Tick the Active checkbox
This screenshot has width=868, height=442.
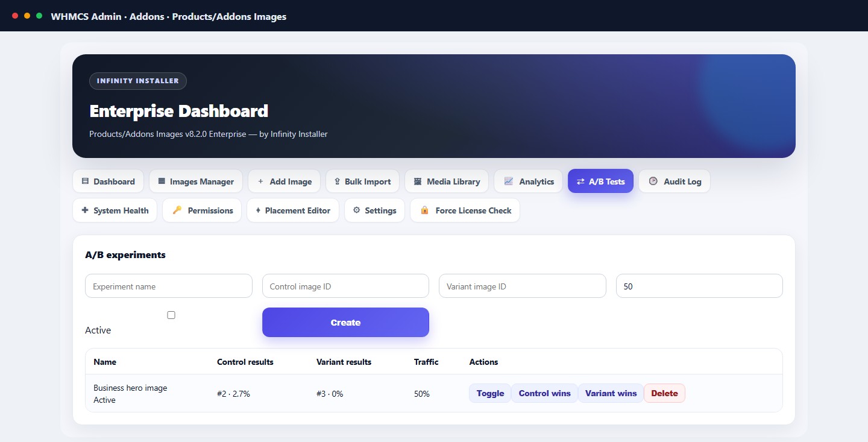point(171,315)
